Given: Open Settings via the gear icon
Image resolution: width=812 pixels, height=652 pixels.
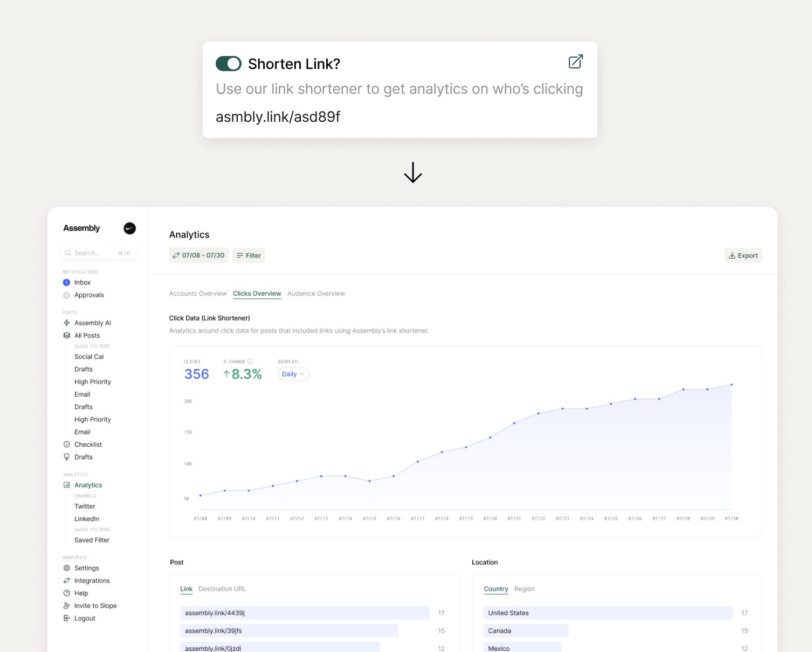Looking at the screenshot, I should click(67, 568).
